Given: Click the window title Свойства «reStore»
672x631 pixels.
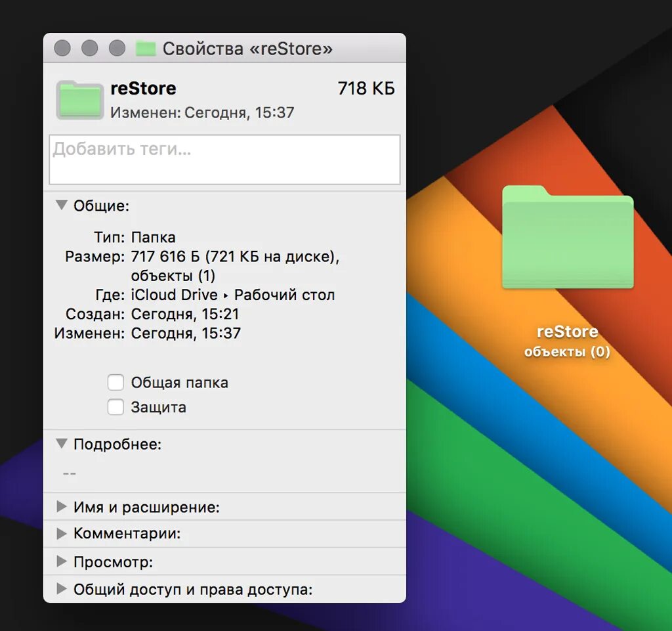Looking at the screenshot, I should click(247, 49).
